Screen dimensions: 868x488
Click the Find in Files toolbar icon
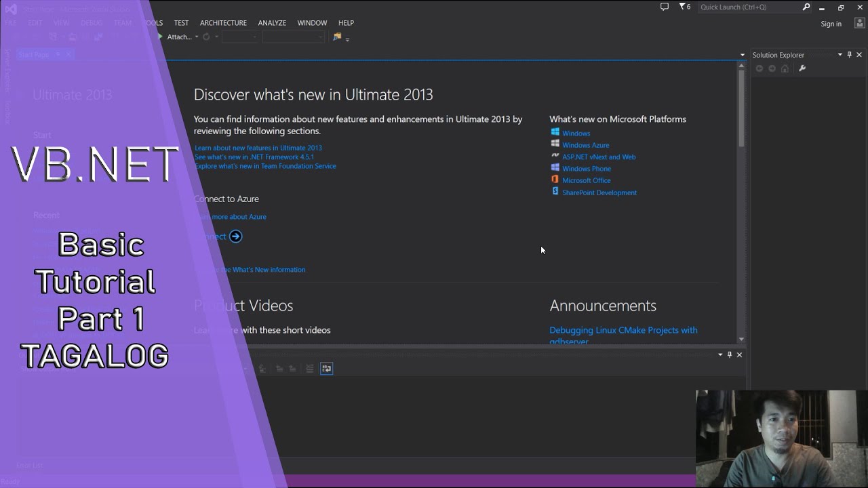[337, 37]
